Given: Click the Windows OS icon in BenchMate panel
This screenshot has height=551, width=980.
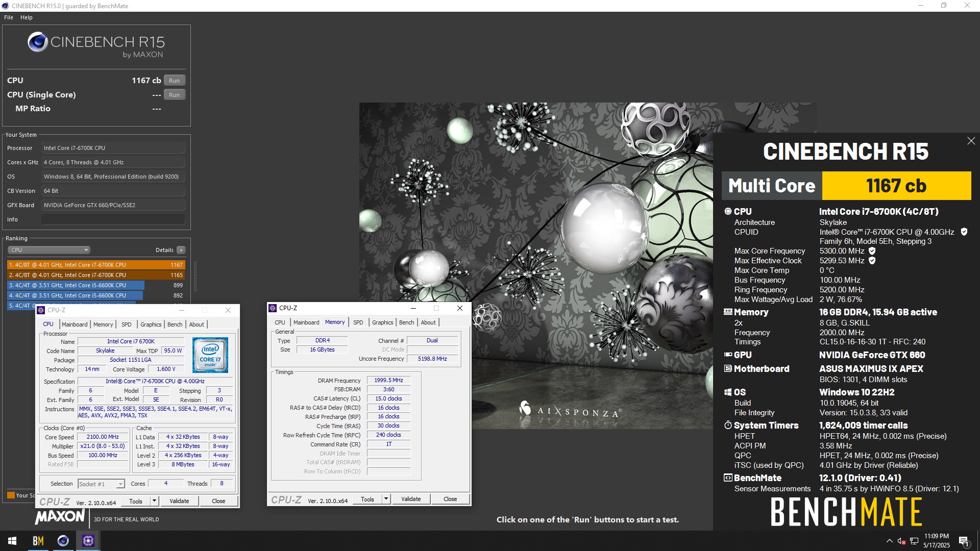Looking at the screenshot, I should 728,392.
